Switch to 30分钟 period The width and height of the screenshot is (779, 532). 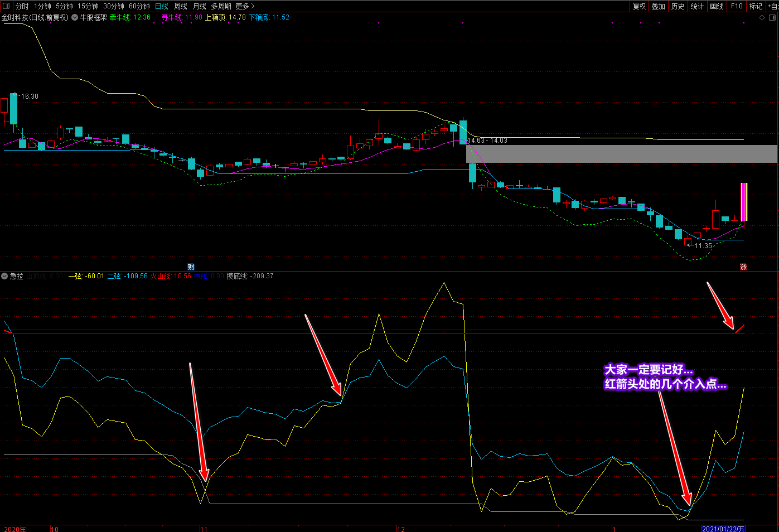[x=114, y=6]
